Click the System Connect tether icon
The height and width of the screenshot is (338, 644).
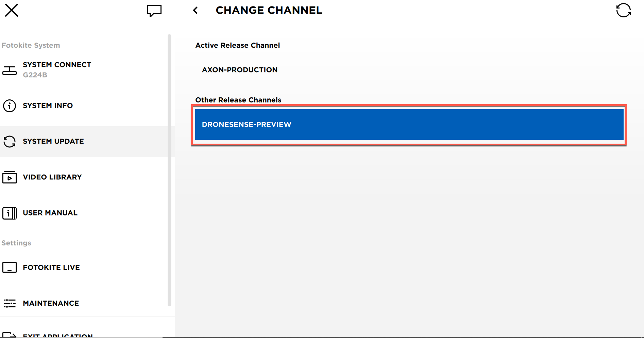[10, 70]
